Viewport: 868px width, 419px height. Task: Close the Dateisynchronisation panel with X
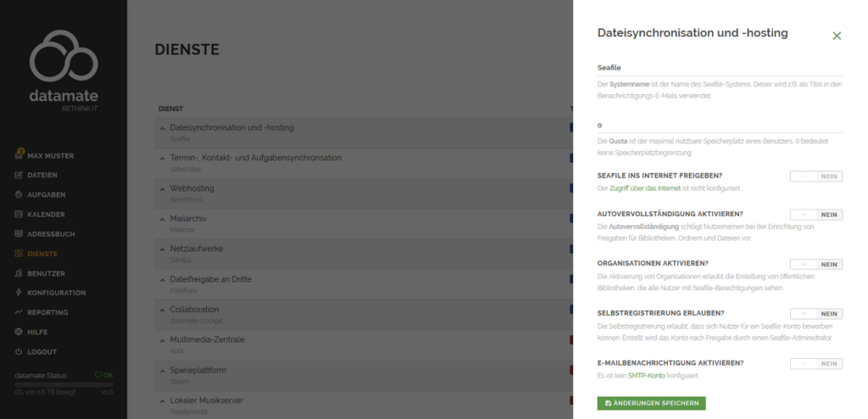837,36
